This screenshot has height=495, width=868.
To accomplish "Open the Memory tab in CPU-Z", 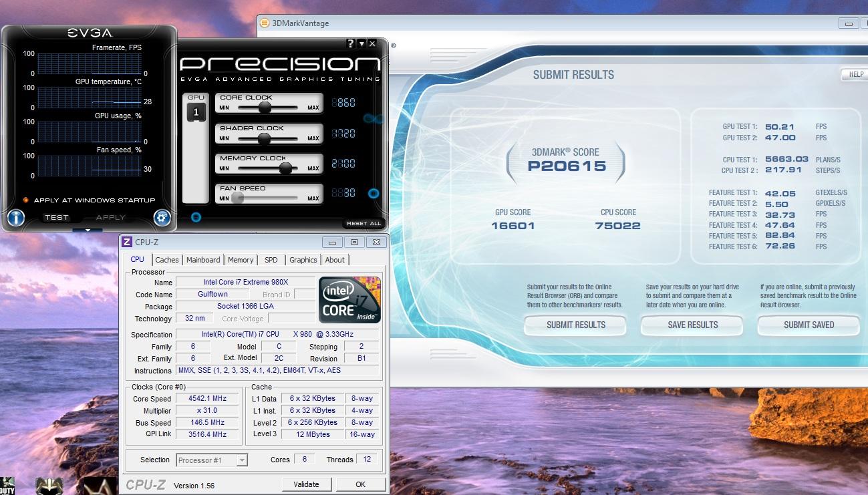I will pos(241,260).
